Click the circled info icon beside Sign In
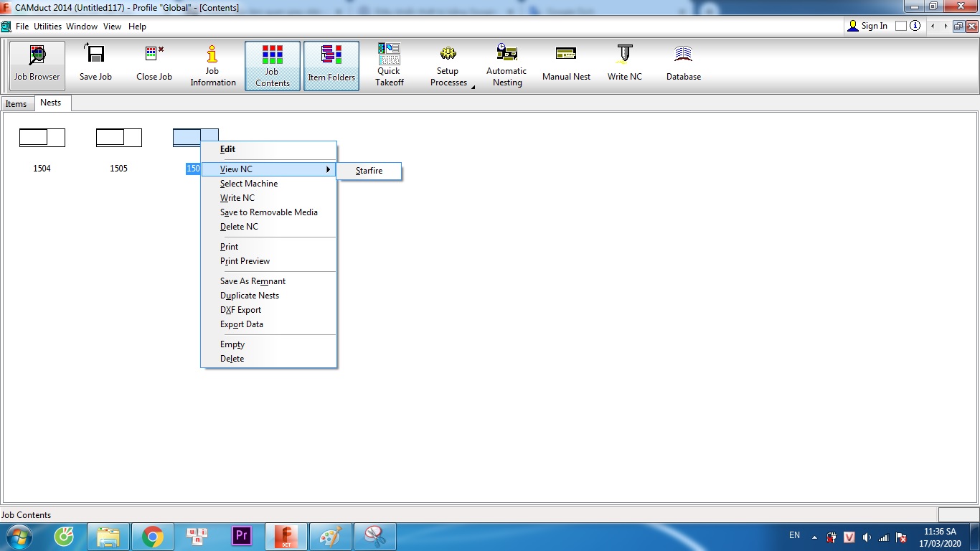 pyautogui.click(x=915, y=26)
